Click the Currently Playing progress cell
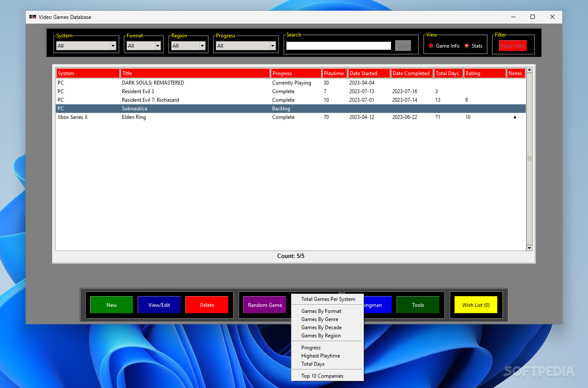The width and height of the screenshot is (588, 388). coord(291,83)
